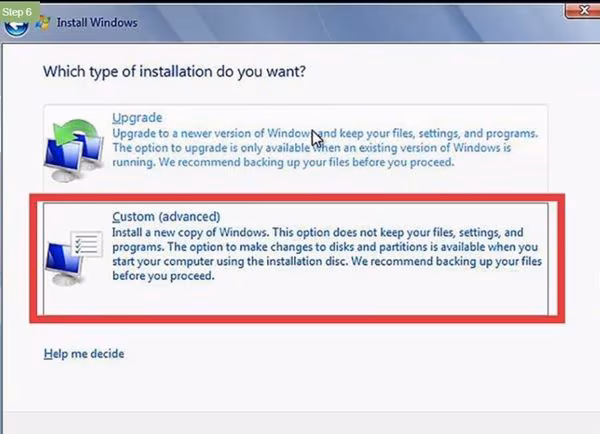
Task: Click the Custom install checklist computer icon
Action: coord(74,258)
